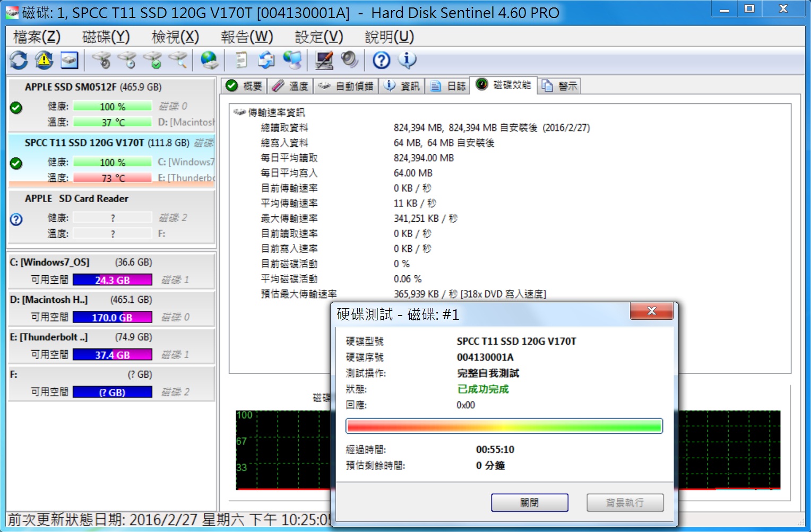Click serial number 004130001A in dialog
The height and width of the screenshot is (532, 811).
tap(485, 357)
